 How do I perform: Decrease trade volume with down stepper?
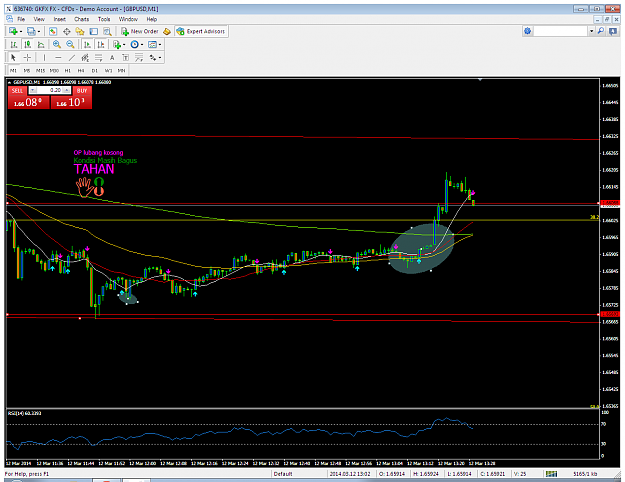pyautogui.click(x=33, y=90)
